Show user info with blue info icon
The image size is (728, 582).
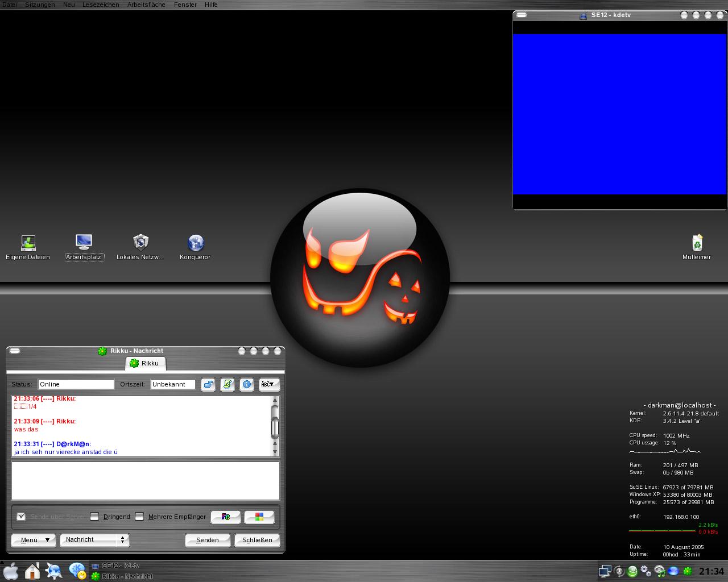[247, 385]
